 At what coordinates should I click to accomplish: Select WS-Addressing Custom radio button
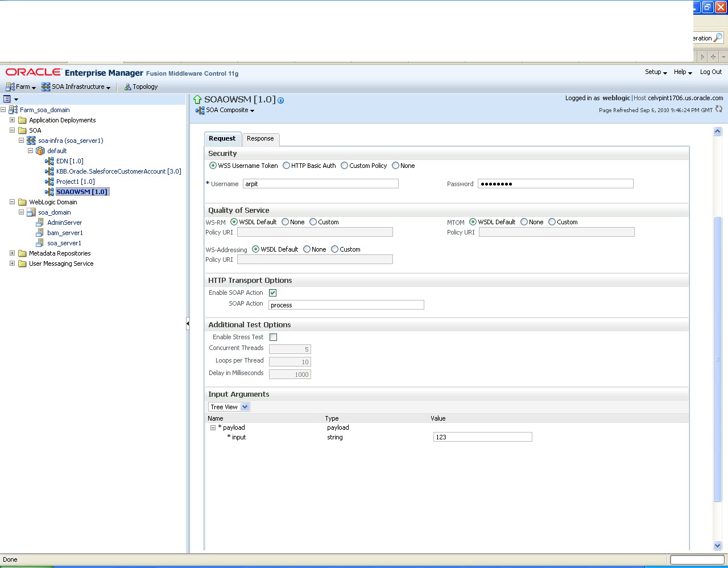pyautogui.click(x=334, y=249)
